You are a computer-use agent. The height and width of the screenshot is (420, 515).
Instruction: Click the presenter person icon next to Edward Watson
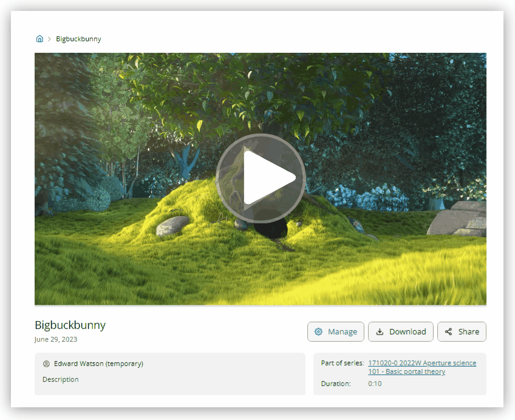pyautogui.click(x=46, y=364)
